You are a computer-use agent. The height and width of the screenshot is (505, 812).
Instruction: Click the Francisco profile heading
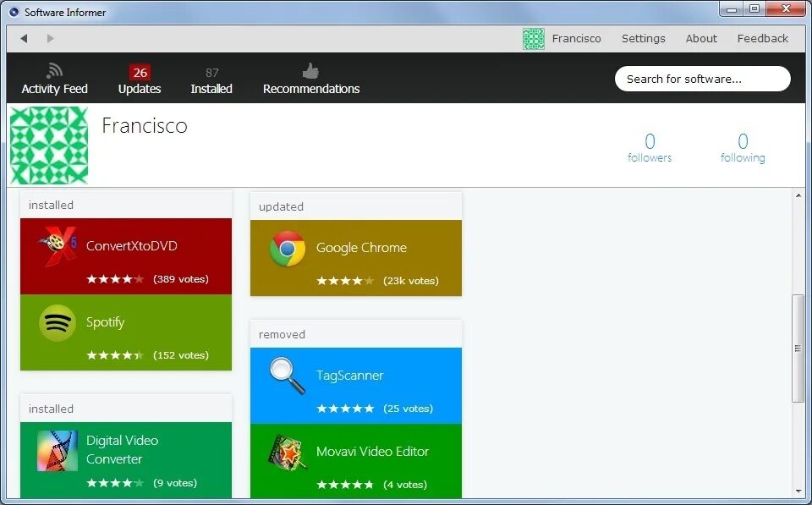[145, 126]
